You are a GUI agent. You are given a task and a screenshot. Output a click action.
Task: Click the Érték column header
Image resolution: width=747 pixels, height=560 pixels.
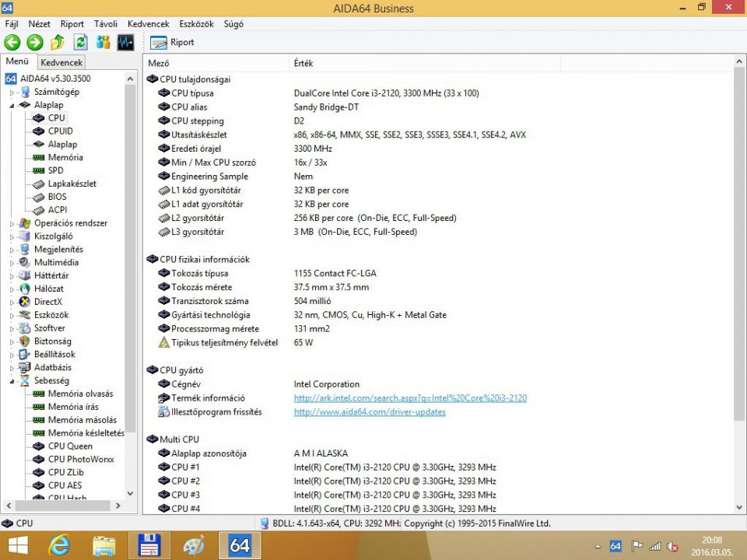coord(425,63)
